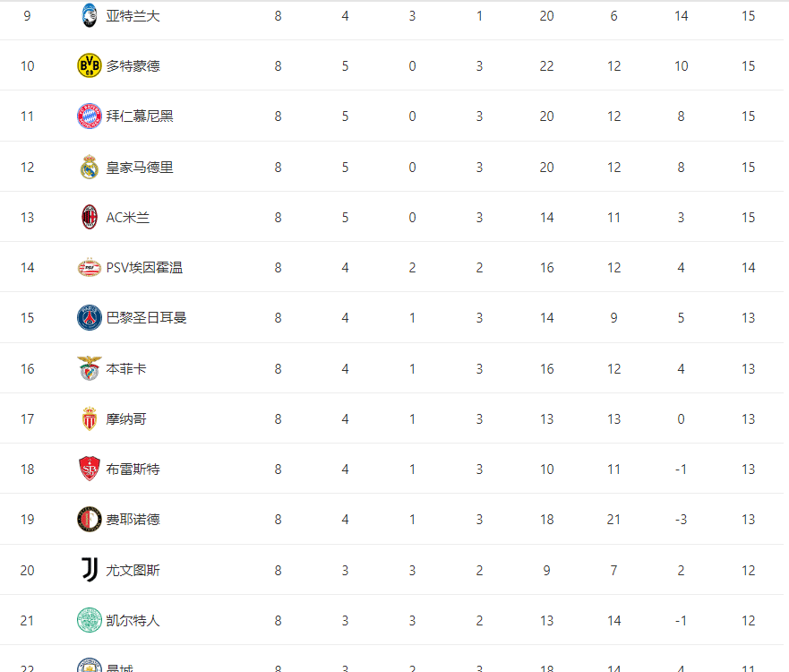Click the Monaco club crest icon

[x=90, y=418]
